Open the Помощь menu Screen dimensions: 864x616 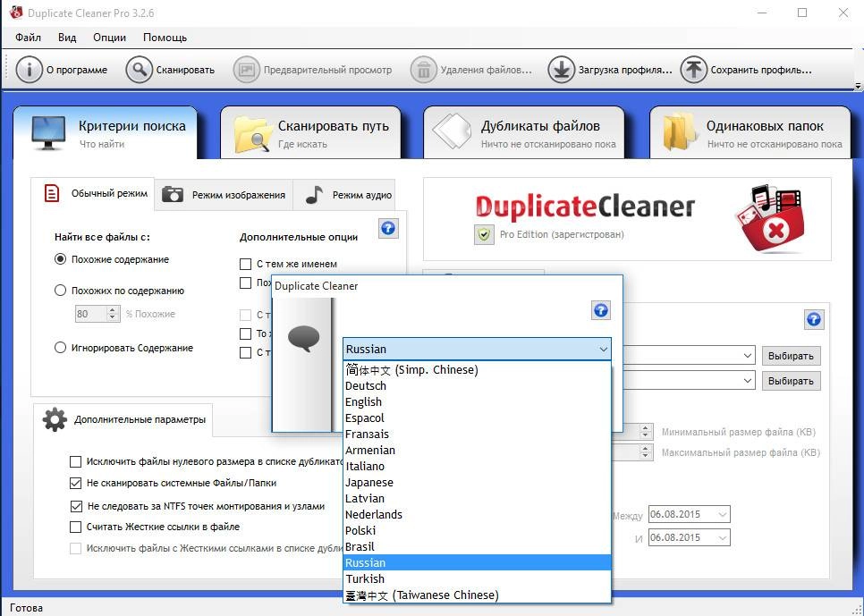tap(165, 38)
